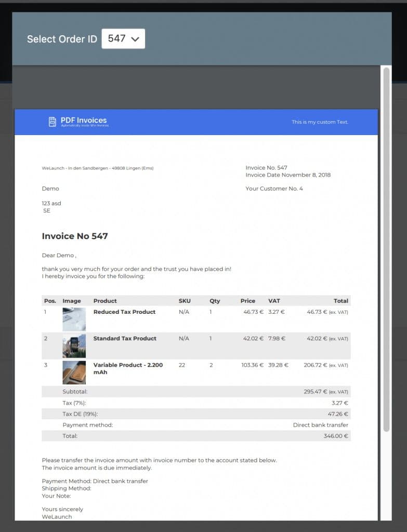Click the 'Tax DE (19%):' row label
Viewport: 407px width, 532px height.
point(80,414)
